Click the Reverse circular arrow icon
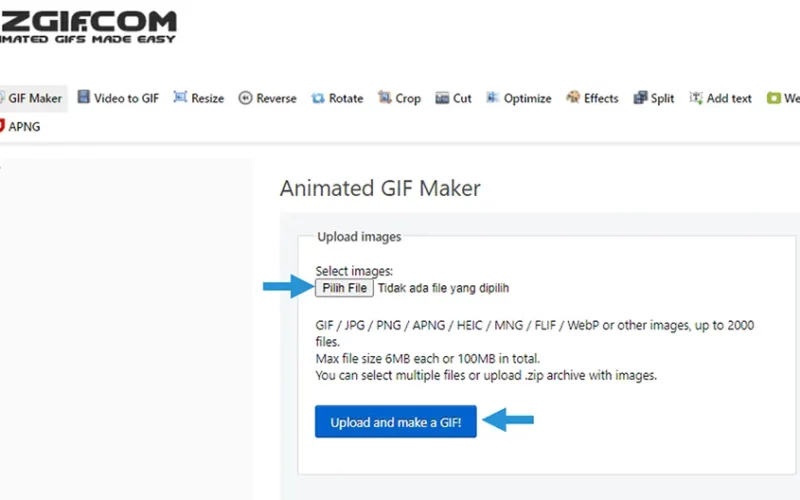The width and height of the screenshot is (800, 500). (245, 98)
